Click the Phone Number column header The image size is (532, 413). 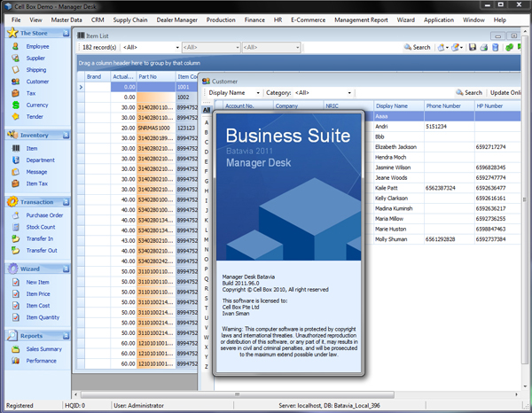[449, 105]
